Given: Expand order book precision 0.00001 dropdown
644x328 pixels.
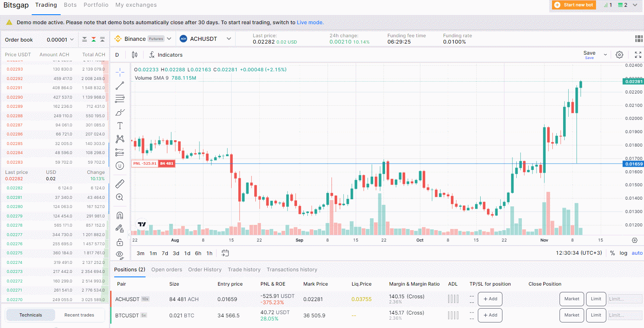Looking at the screenshot, I should coord(72,40).
